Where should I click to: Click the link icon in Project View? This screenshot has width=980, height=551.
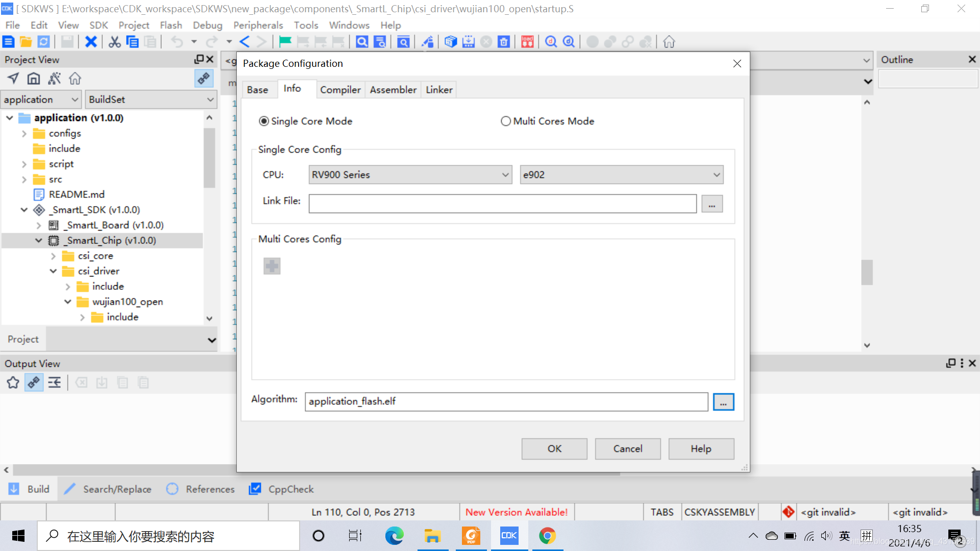point(204,79)
